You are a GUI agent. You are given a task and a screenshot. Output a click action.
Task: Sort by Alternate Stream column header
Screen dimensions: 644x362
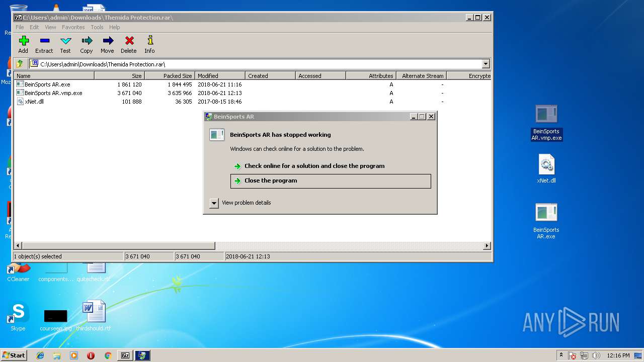[422, 76]
